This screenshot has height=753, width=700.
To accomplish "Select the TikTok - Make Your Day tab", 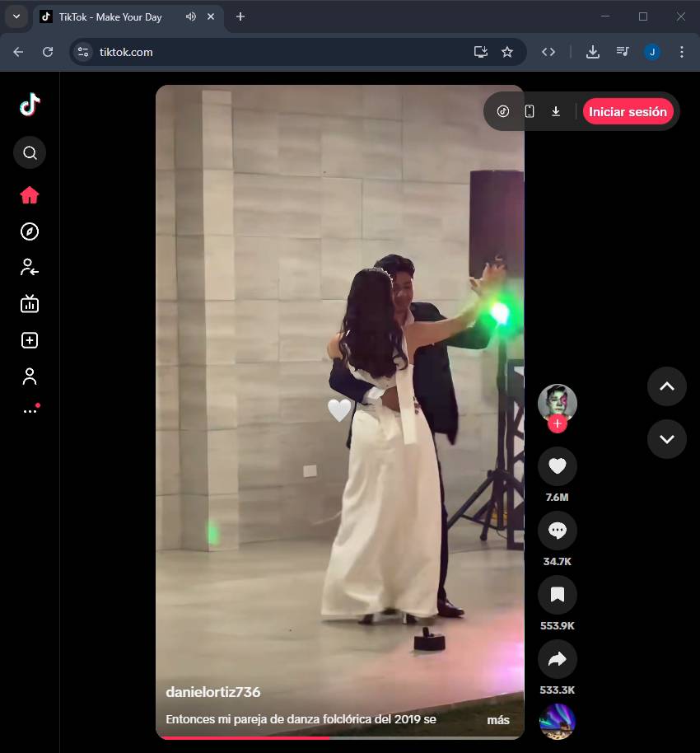I will [110, 16].
